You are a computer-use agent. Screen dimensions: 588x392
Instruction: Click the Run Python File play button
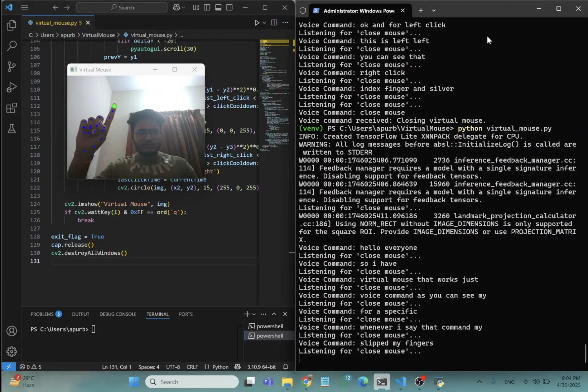coord(257,23)
